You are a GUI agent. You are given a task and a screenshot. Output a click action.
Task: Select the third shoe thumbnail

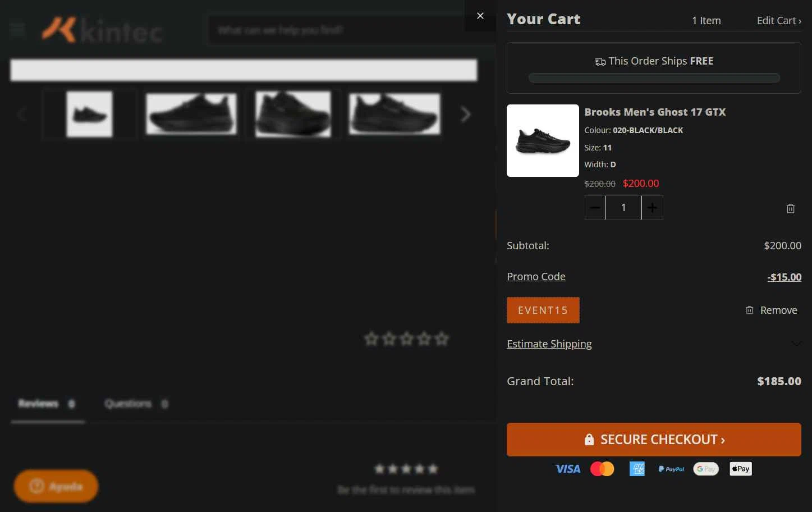coord(293,115)
